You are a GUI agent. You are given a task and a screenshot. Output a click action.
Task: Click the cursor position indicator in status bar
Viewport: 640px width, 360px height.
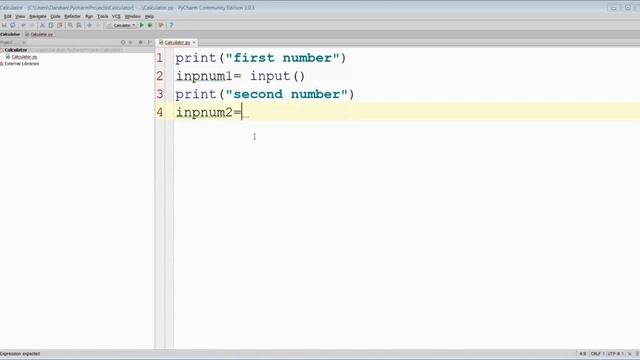point(583,354)
